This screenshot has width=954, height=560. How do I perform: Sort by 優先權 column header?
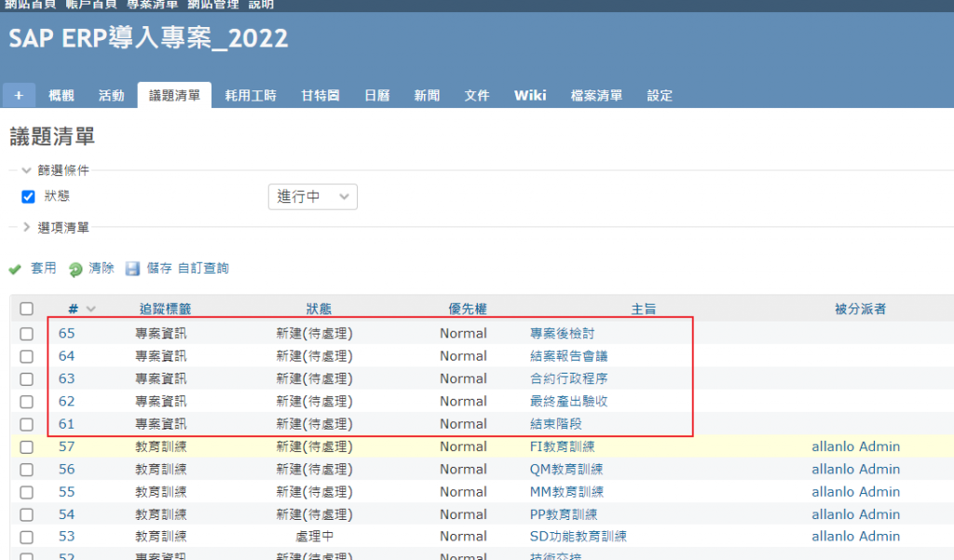pos(468,309)
